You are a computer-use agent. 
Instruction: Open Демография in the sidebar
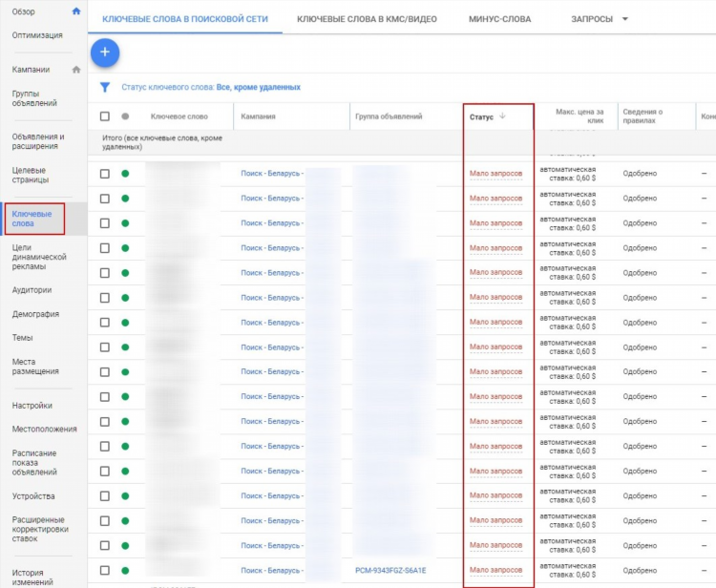point(35,314)
